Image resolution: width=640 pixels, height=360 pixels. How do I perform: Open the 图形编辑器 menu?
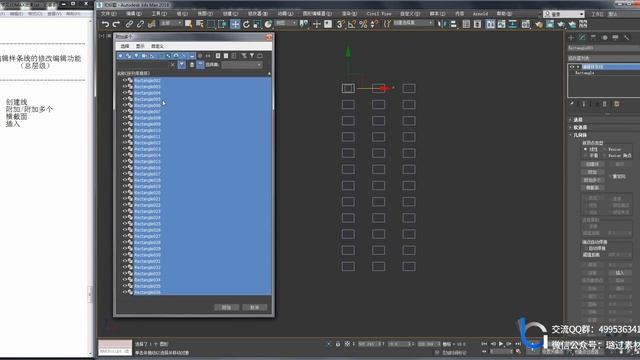[x=318, y=14]
